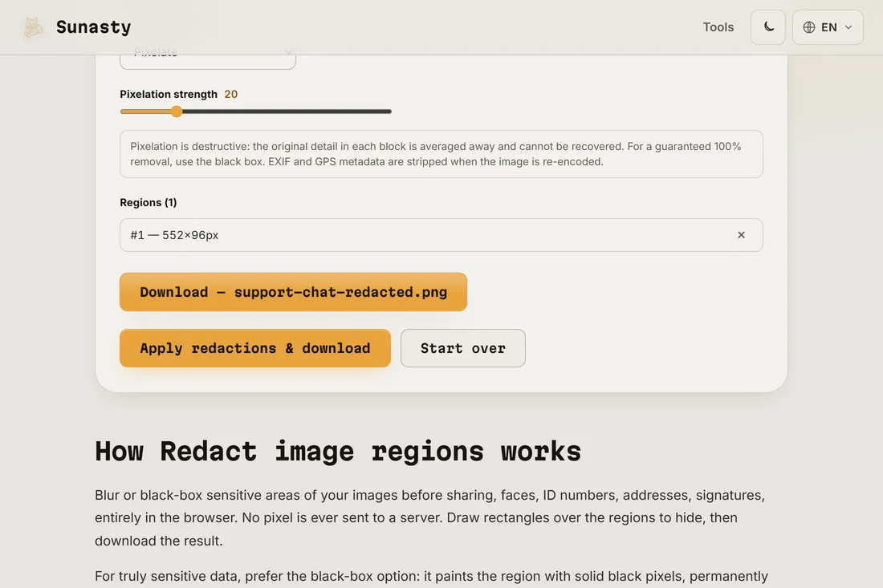Click Apply redactions & download button
The width and height of the screenshot is (883, 588).
point(255,348)
